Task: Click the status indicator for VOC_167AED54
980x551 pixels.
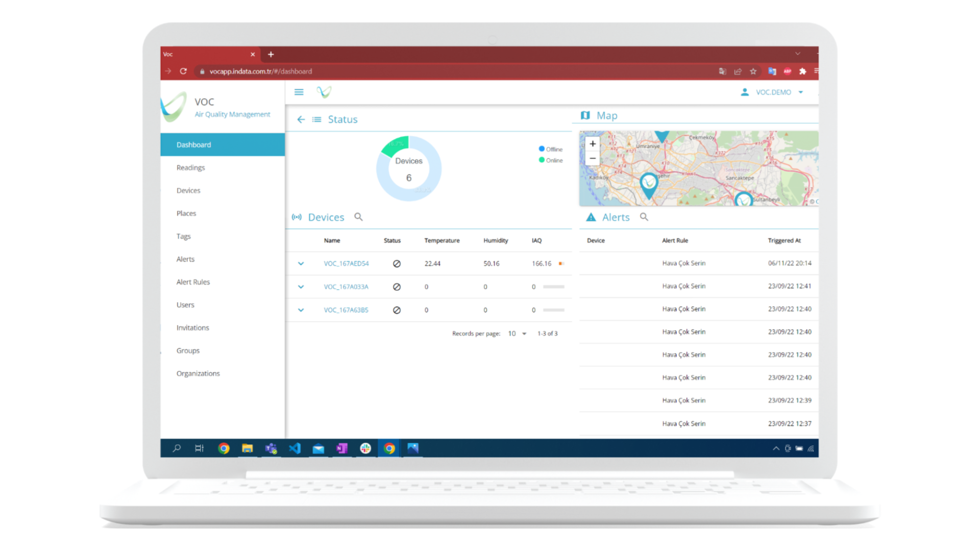Action: (397, 263)
